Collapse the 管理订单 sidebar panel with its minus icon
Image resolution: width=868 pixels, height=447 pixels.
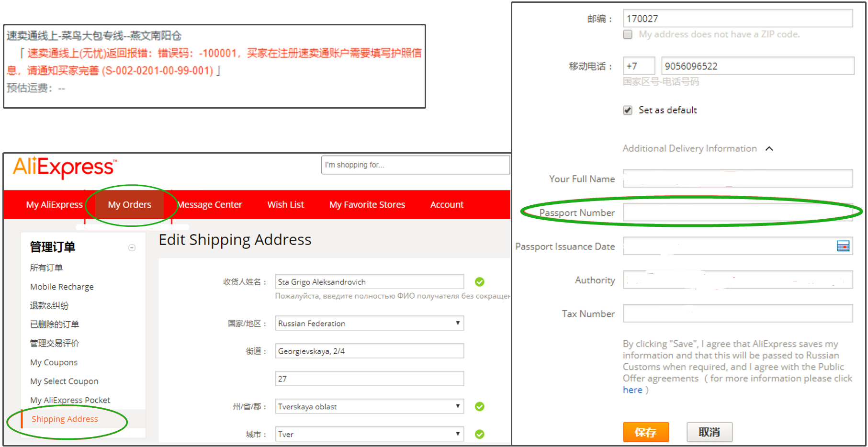click(x=132, y=247)
